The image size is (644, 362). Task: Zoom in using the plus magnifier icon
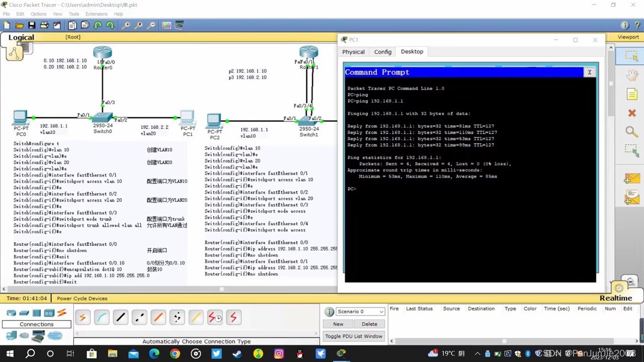(x=126, y=25)
